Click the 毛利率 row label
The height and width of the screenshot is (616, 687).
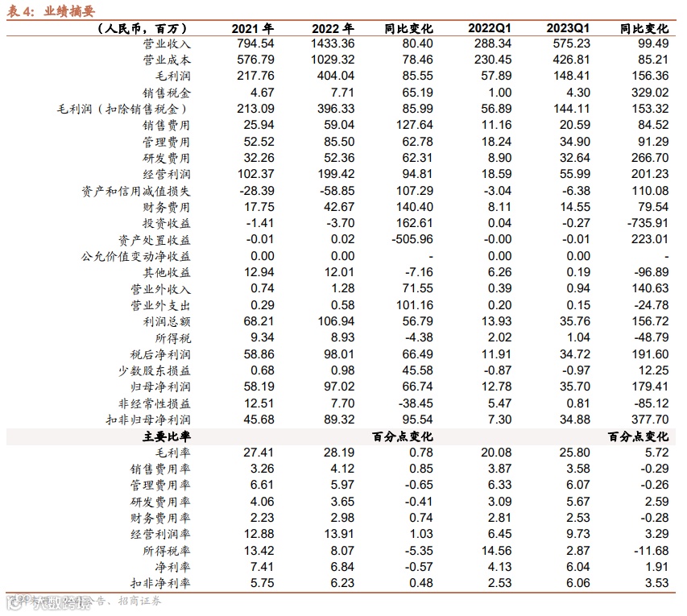172,453
